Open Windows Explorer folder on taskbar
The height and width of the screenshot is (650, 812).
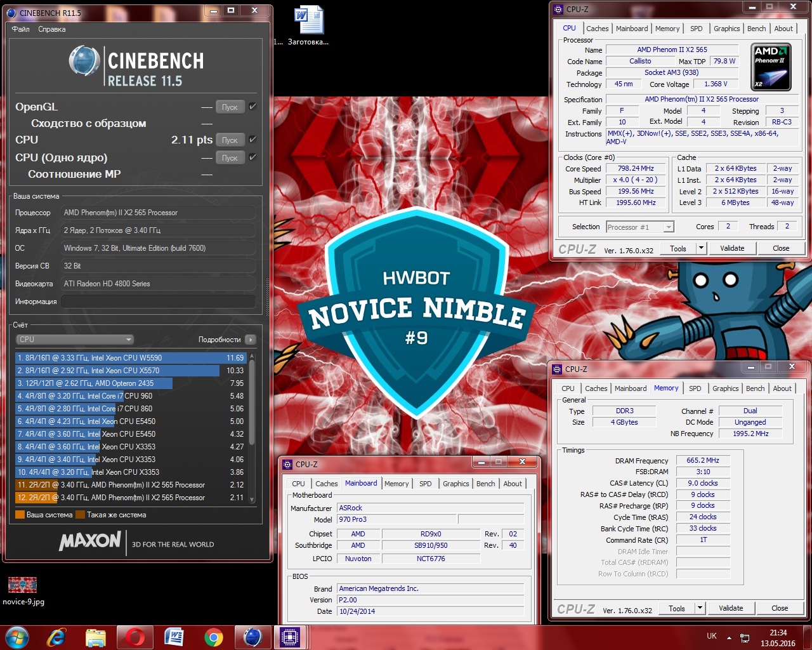(x=96, y=637)
